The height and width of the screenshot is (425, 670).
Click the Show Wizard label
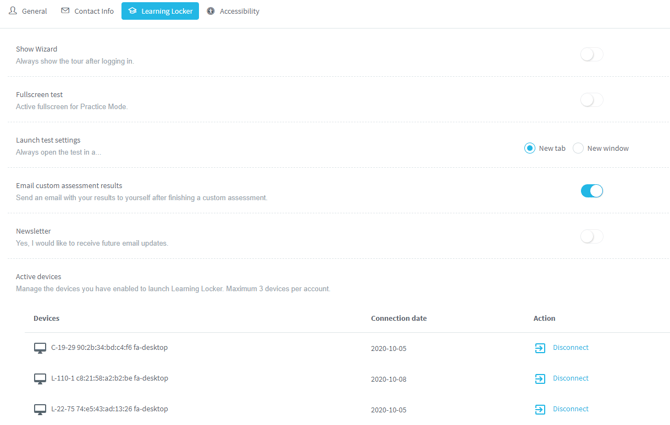(36, 49)
